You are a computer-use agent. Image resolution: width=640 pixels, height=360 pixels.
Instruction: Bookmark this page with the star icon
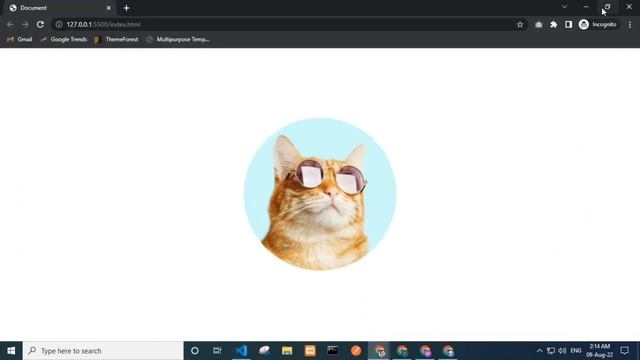[x=520, y=24]
